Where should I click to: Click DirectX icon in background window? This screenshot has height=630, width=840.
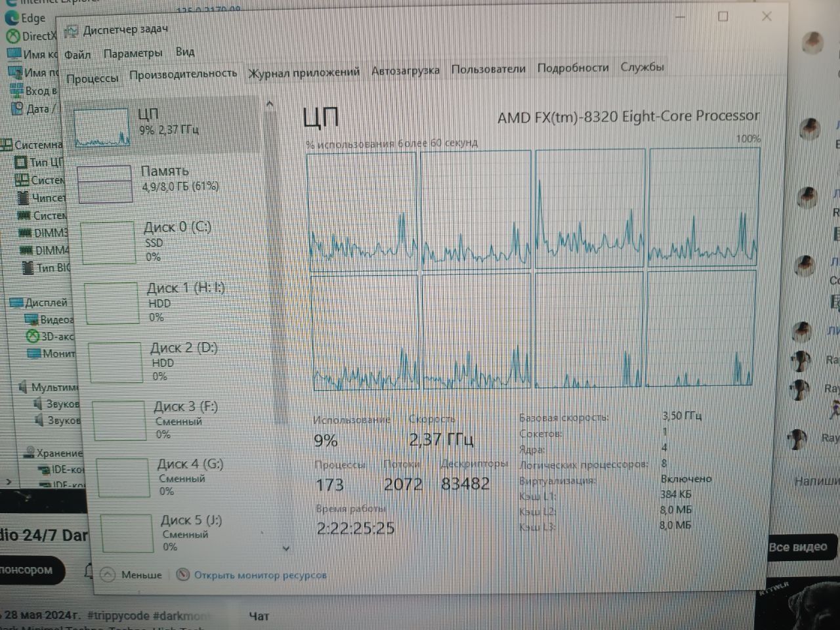(13, 36)
